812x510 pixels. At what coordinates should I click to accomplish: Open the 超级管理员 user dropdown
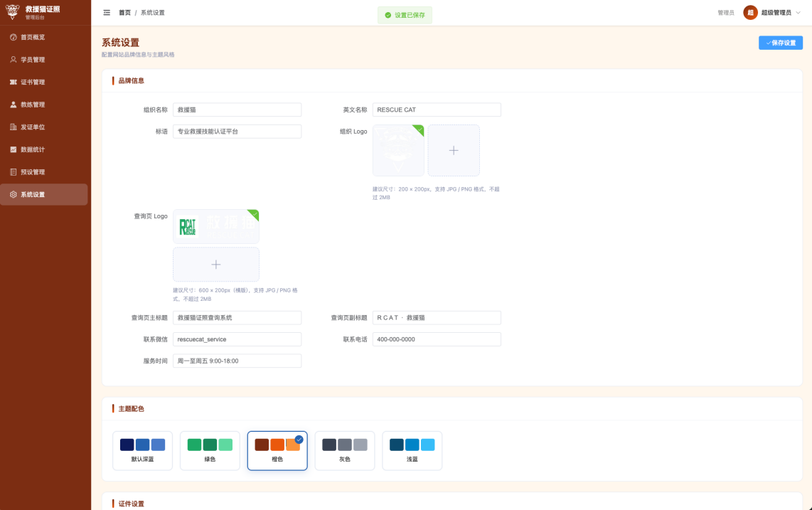pyautogui.click(x=772, y=13)
